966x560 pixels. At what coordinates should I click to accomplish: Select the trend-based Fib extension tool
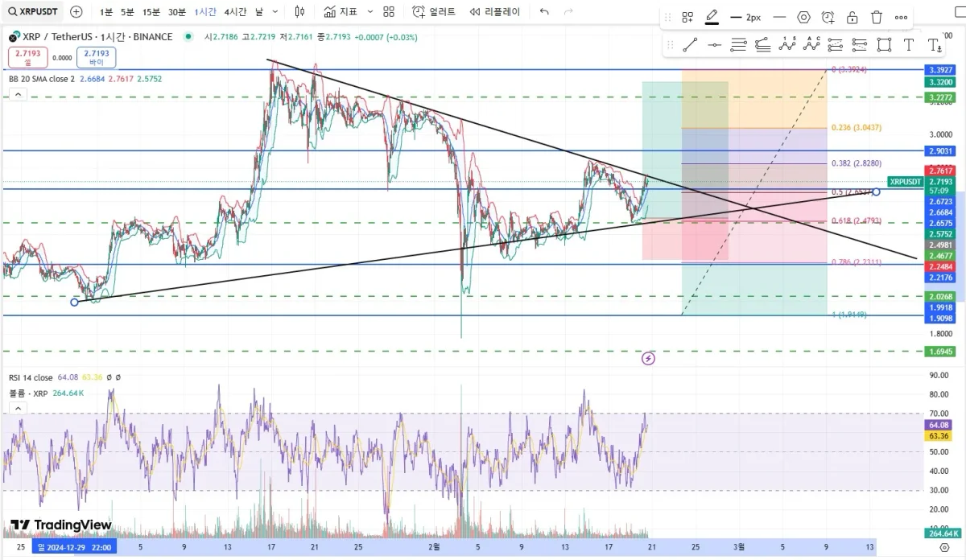click(x=762, y=45)
